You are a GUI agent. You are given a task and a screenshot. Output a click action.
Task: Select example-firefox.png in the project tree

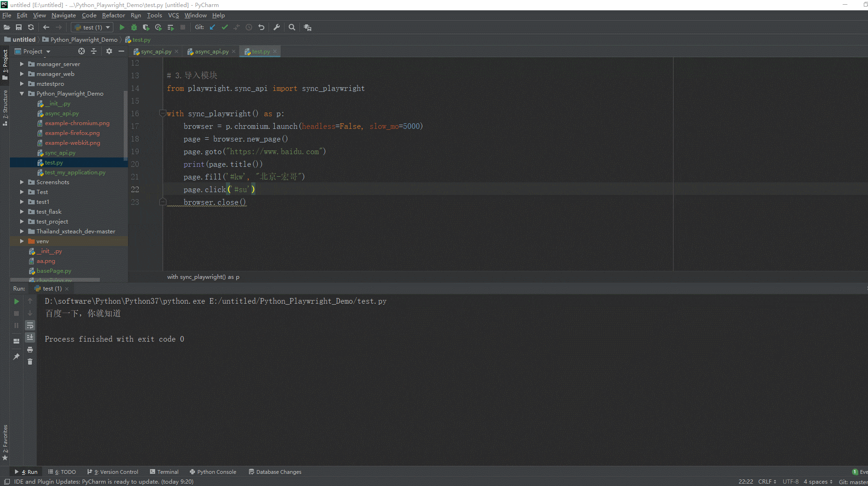(72, 133)
